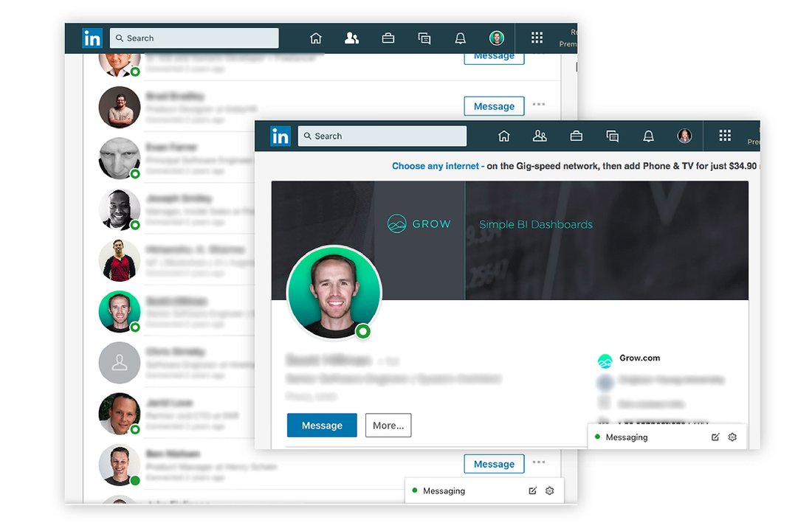Open apps grid icon in front window

point(725,135)
